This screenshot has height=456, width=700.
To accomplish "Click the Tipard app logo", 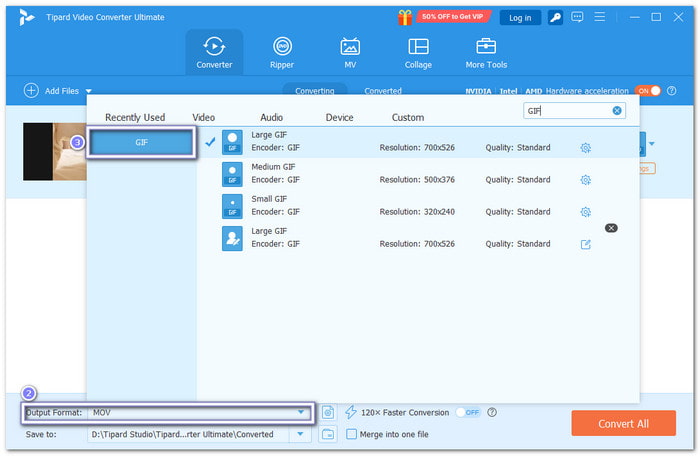I will coord(26,17).
